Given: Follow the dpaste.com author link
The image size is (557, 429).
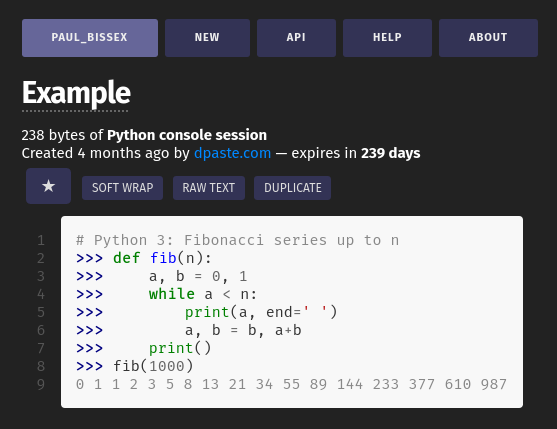Looking at the screenshot, I should pos(232,153).
